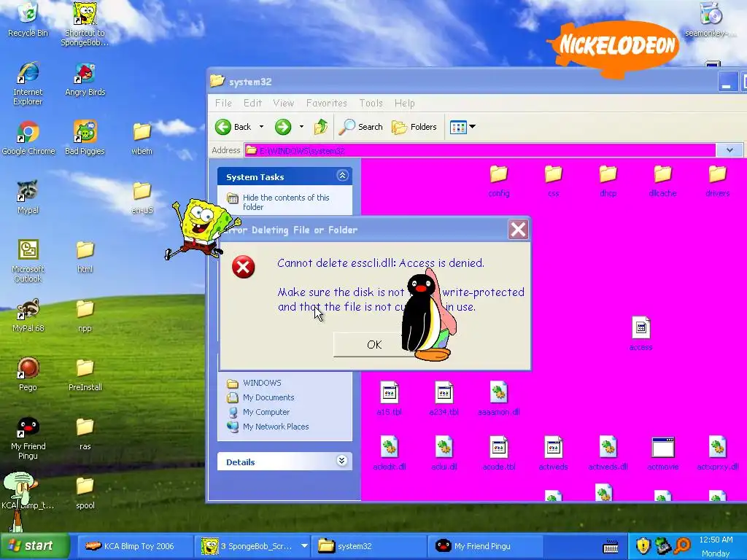Go to My Documents link
Viewport: 747px width, 560px height.
[x=261, y=397]
